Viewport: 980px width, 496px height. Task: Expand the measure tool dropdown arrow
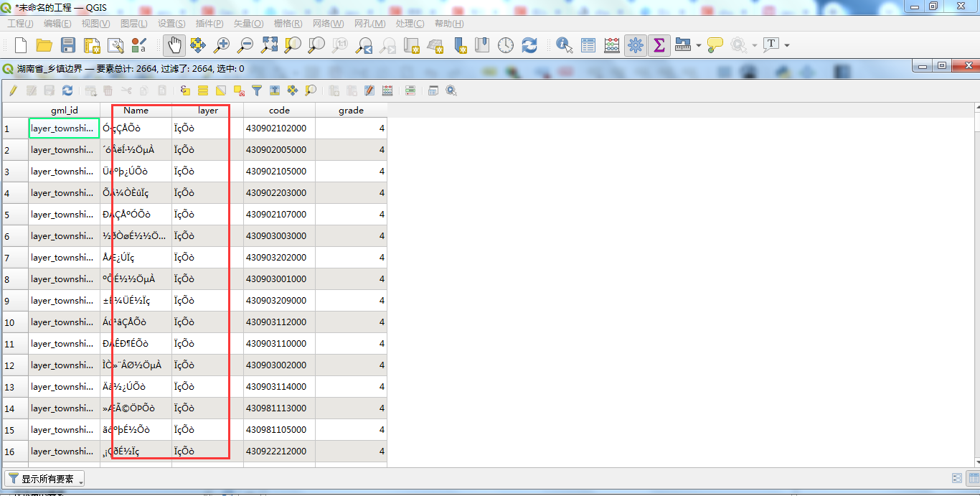click(x=699, y=46)
